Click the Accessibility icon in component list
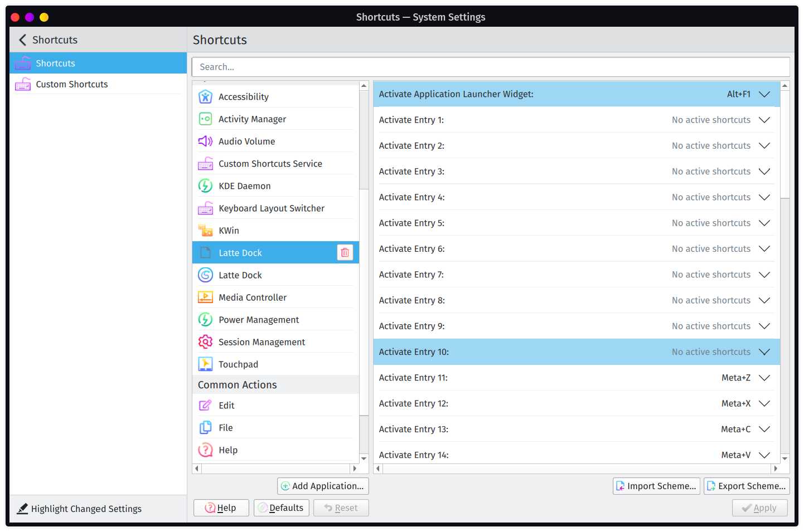804x532 pixels. click(205, 97)
